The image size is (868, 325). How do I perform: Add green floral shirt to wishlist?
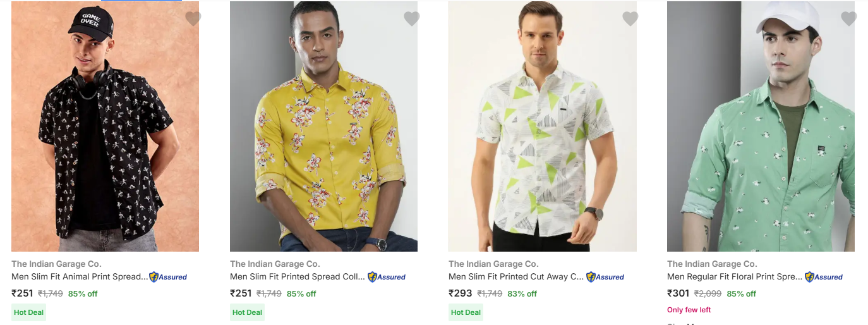(x=848, y=19)
